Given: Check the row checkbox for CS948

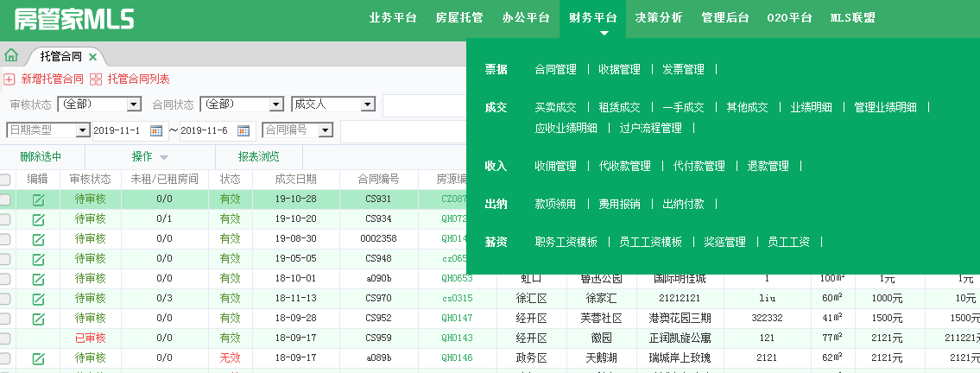Looking at the screenshot, I should (5, 259).
